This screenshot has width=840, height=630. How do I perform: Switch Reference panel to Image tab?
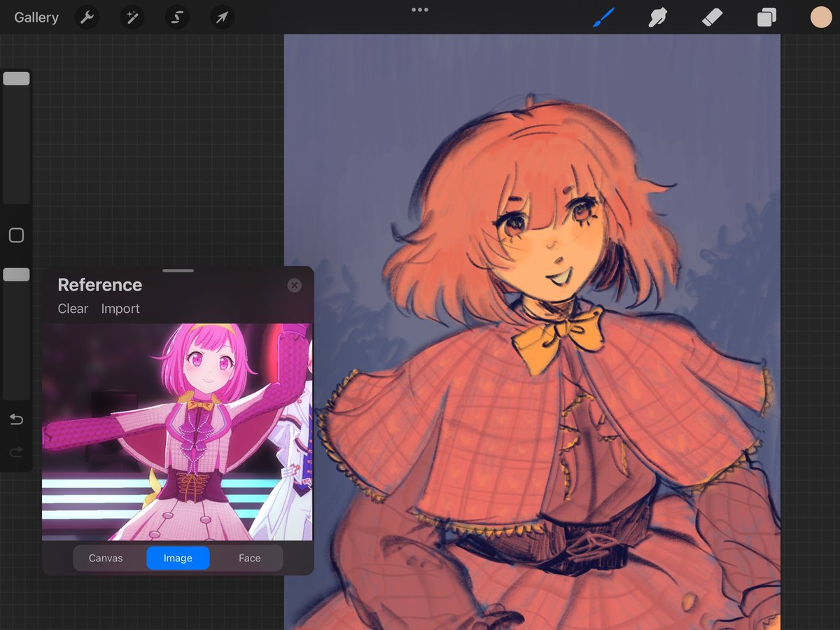pyautogui.click(x=178, y=558)
